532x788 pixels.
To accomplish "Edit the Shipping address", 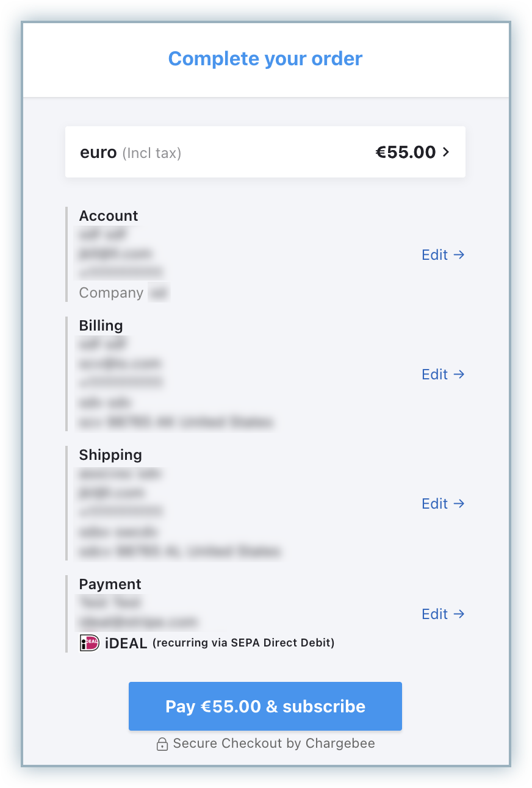I will coord(435,504).
